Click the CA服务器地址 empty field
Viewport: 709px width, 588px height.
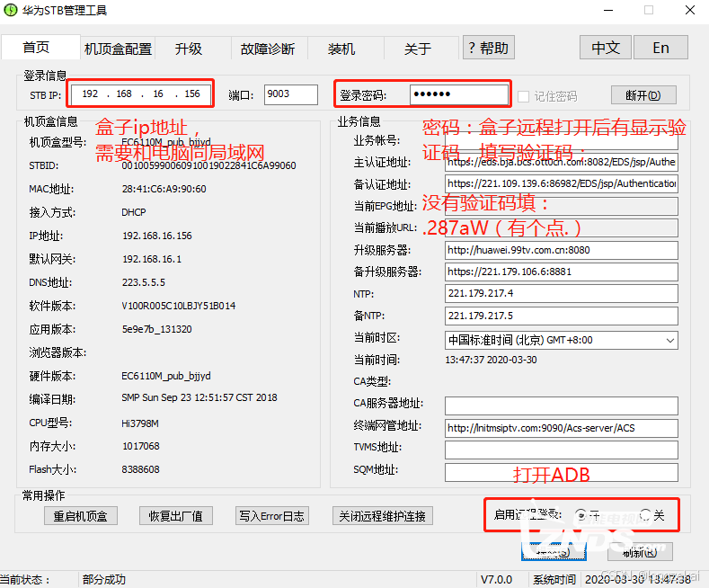pyautogui.click(x=561, y=405)
